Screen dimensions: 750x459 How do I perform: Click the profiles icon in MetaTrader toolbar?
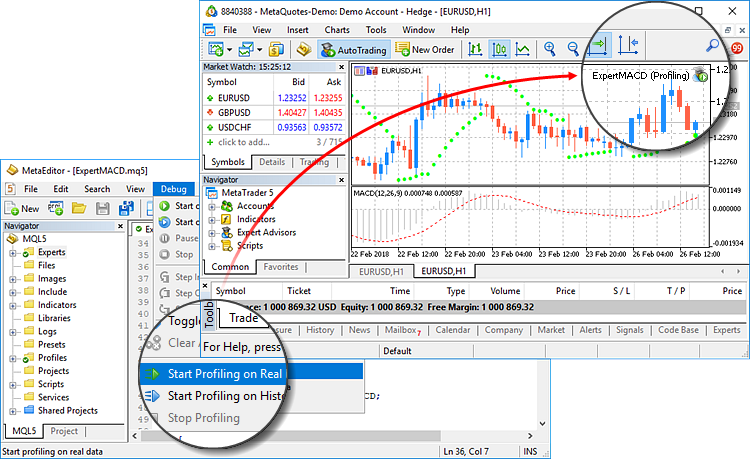point(246,49)
